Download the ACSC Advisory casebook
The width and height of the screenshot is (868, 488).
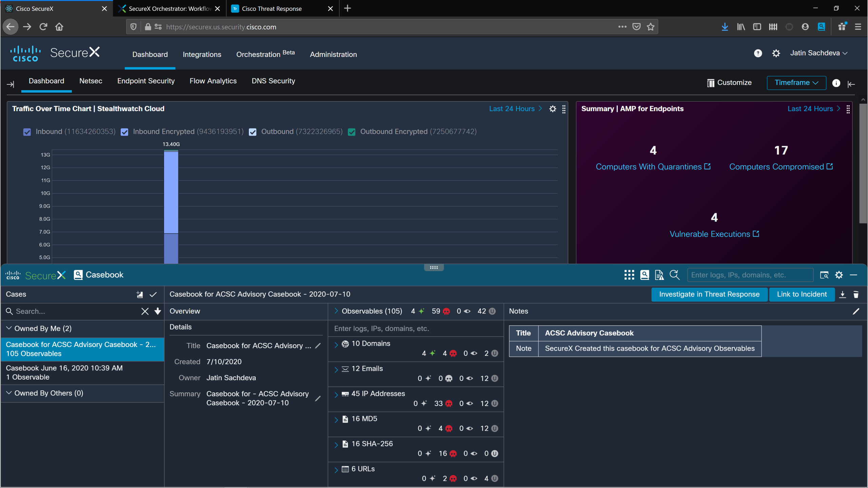[843, 294]
